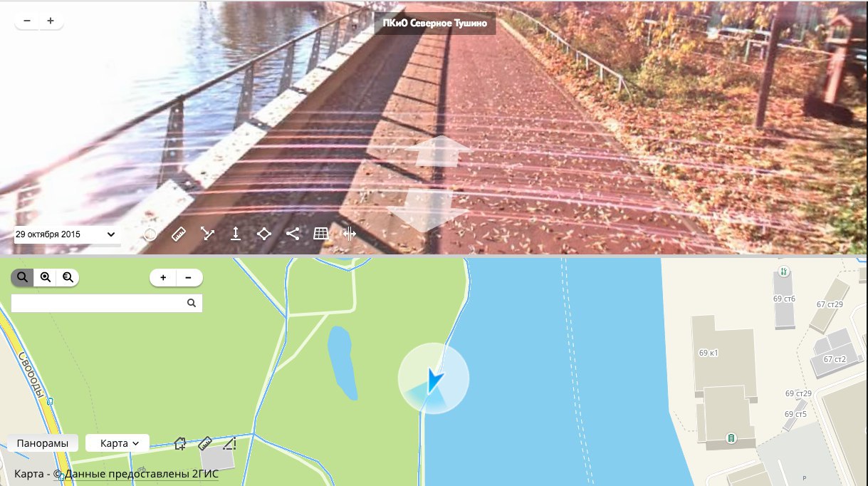Zoom out the panorama with minus button
Image resolution: width=868 pixels, height=486 pixels.
pyautogui.click(x=27, y=21)
